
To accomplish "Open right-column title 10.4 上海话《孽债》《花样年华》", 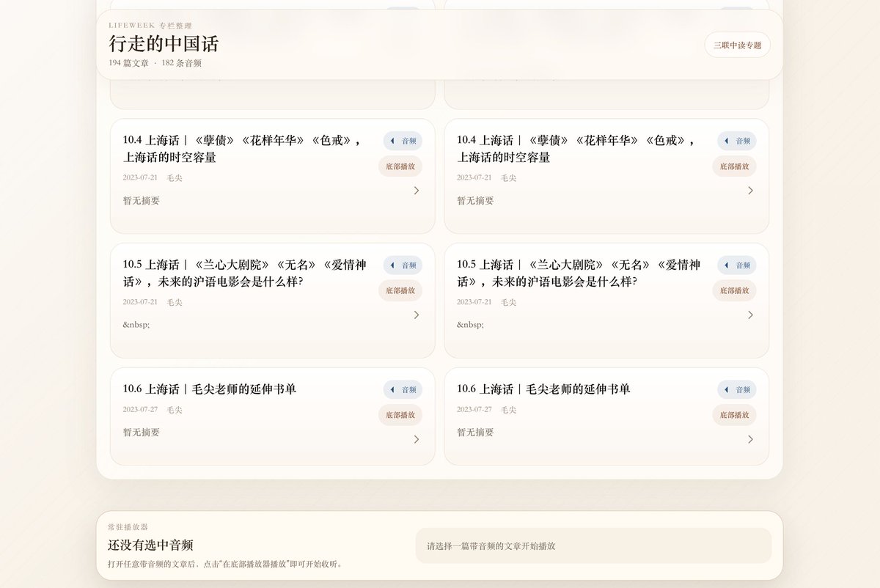I will 577,149.
